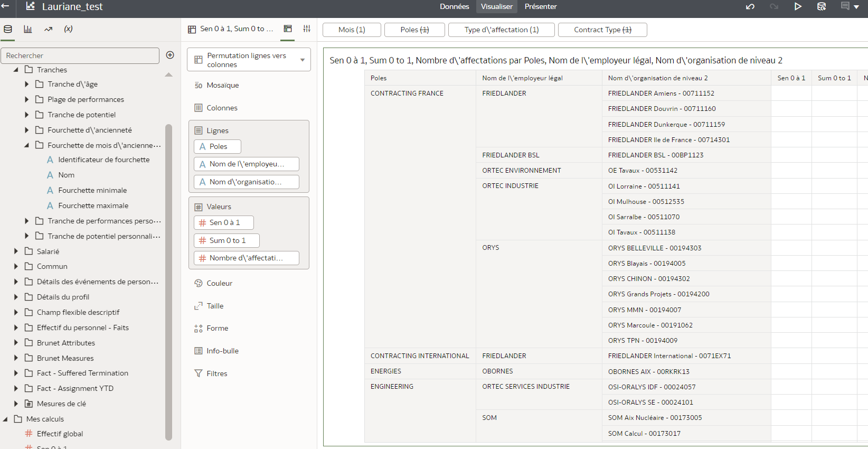Select the Sen 0 à 1 value chip
This screenshot has height=449, width=868.
pyautogui.click(x=224, y=222)
